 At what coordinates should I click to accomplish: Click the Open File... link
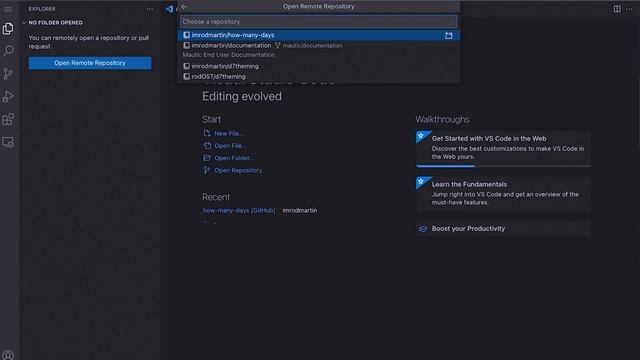point(231,146)
